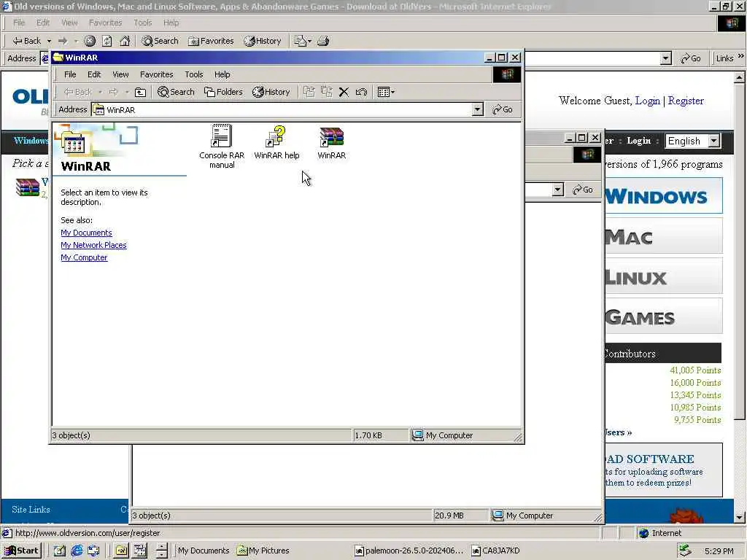747x560 pixels.
Task: Expand WinRAR window address dropdown
Action: (477, 109)
